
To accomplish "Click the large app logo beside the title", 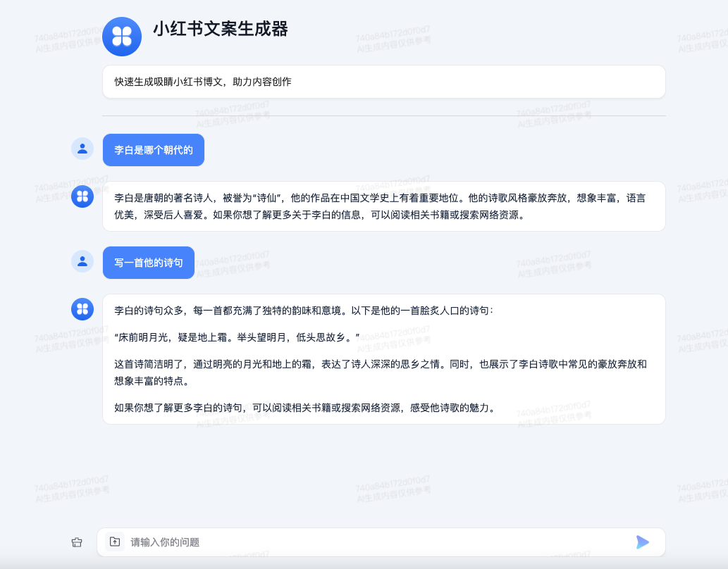I will click(x=122, y=37).
